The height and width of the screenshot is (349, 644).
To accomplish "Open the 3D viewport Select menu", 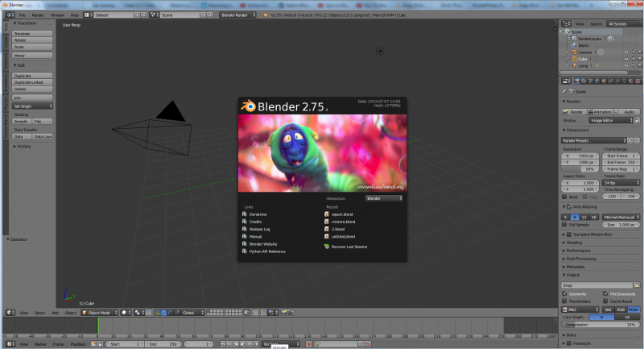I will point(39,313).
